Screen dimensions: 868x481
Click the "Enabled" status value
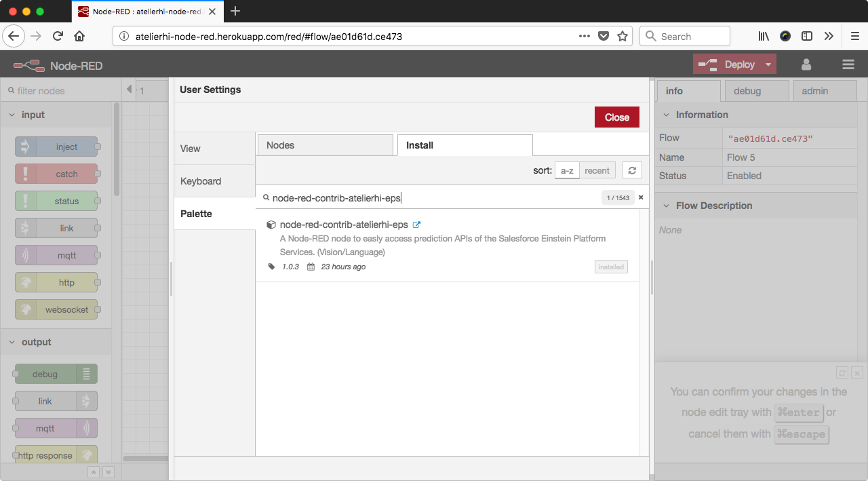pyautogui.click(x=744, y=176)
